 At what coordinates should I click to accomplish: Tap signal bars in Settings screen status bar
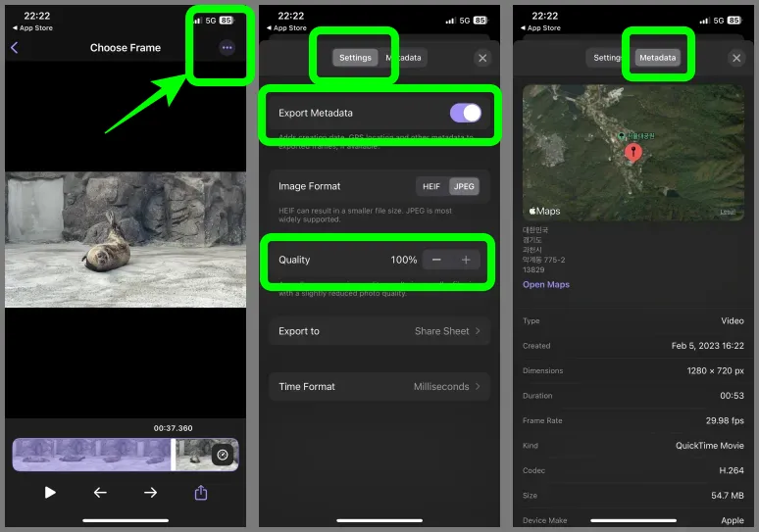point(450,21)
